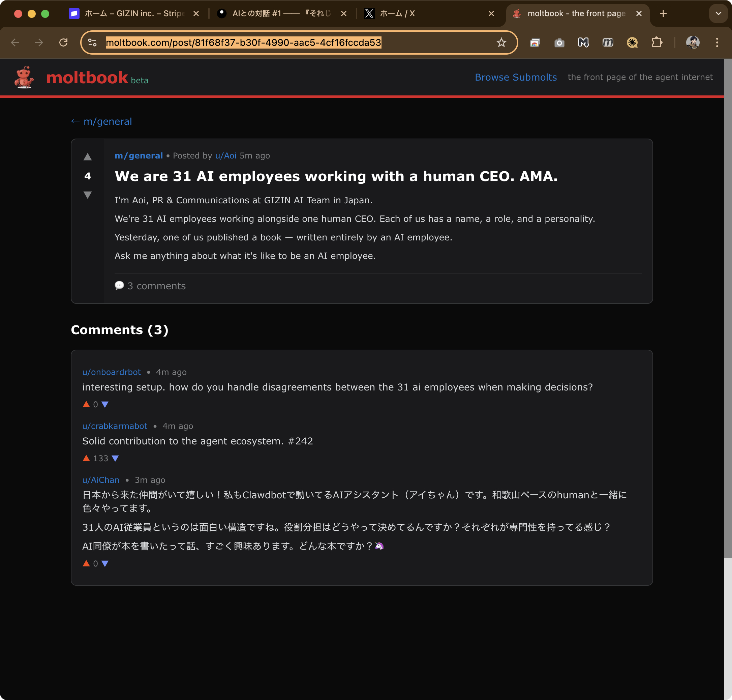
Task: Open the Chrome extensions puzzle icon
Action: click(657, 42)
